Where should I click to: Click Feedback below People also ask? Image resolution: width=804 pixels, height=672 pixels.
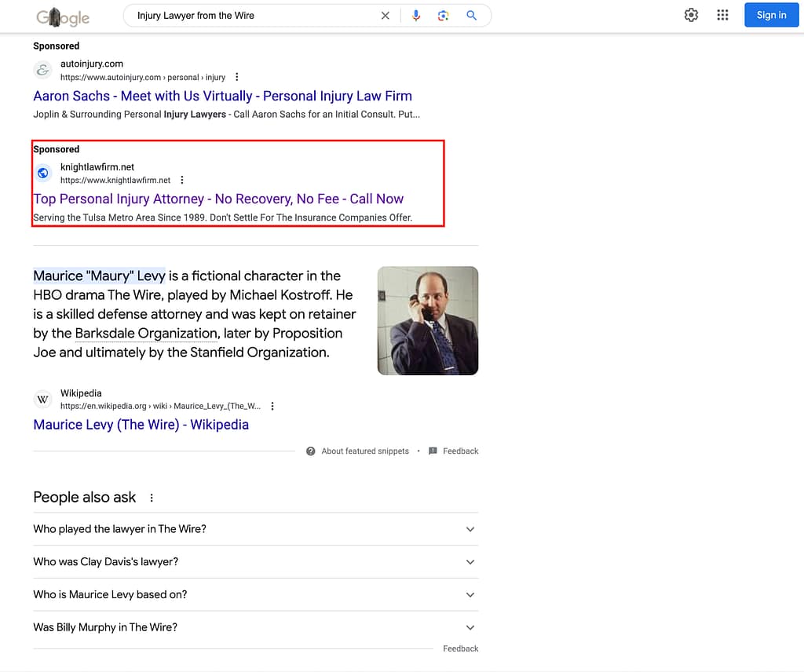point(460,648)
